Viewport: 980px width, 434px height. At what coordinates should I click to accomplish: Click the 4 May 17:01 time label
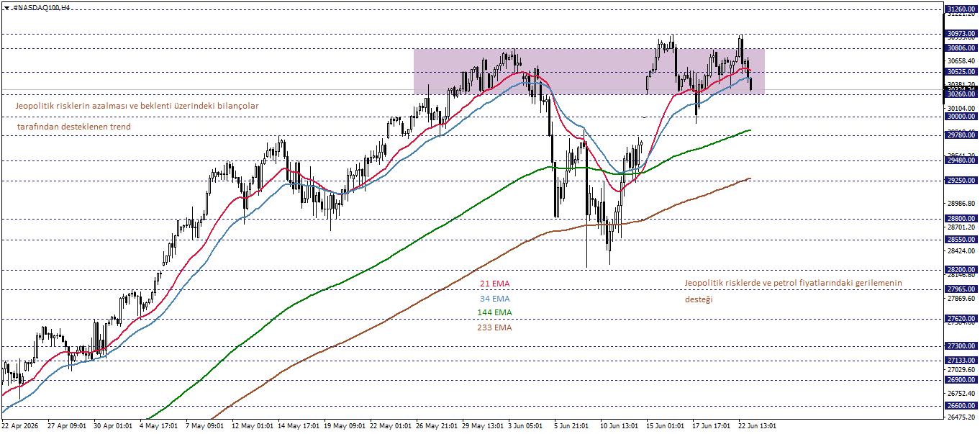(x=158, y=426)
